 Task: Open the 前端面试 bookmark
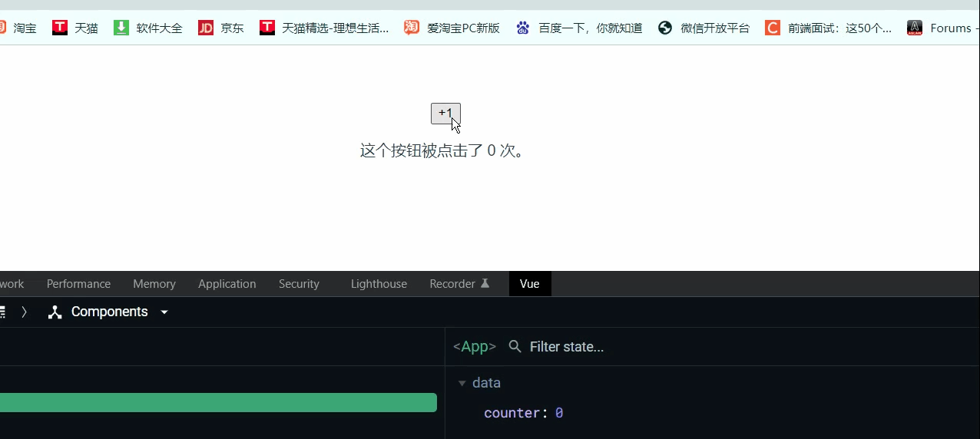coord(829,28)
